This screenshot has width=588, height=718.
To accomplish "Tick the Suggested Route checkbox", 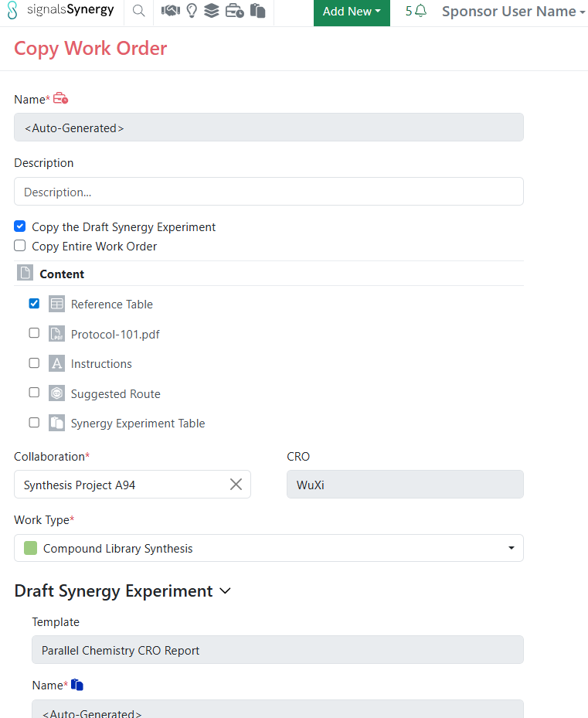I will [34, 393].
